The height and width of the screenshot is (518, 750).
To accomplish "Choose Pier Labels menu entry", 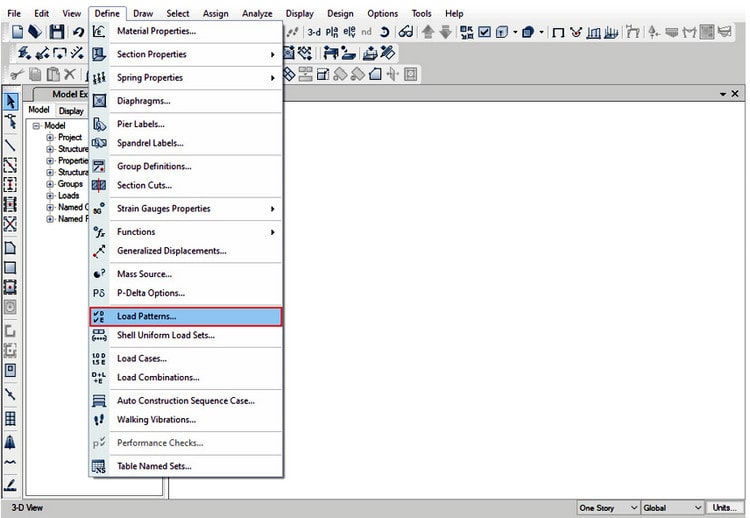I will click(186, 124).
